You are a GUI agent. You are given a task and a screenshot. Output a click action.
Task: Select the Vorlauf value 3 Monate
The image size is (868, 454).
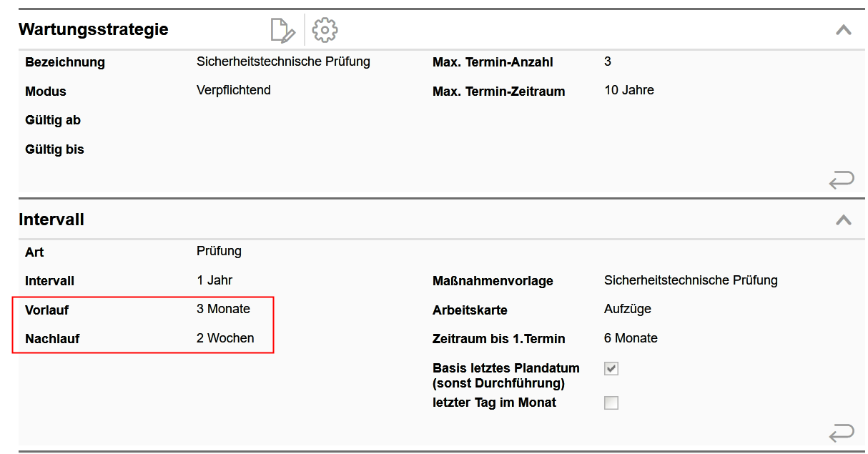coord(223,309)
